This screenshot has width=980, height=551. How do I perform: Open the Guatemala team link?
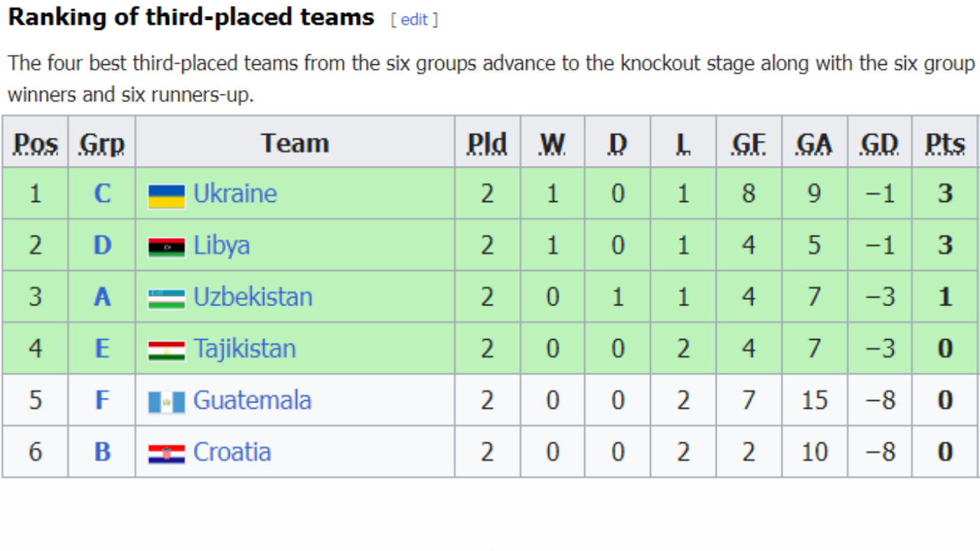[x=252, y=400]
